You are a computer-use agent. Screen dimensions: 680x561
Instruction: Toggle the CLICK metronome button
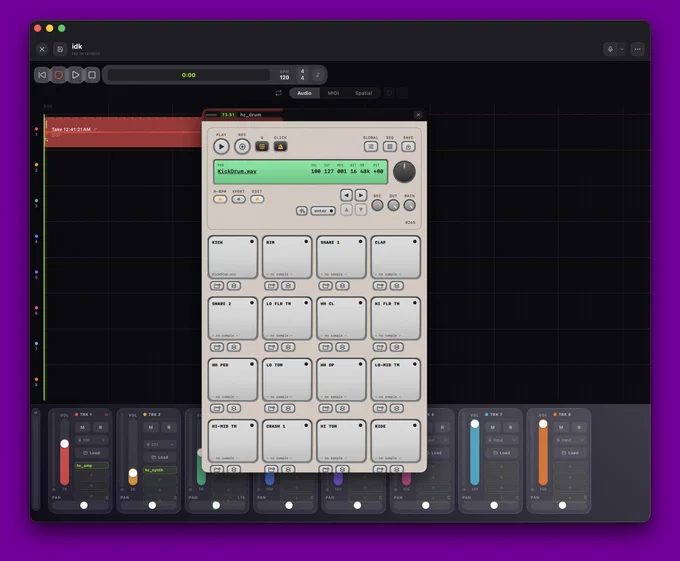tap(280, 147)
